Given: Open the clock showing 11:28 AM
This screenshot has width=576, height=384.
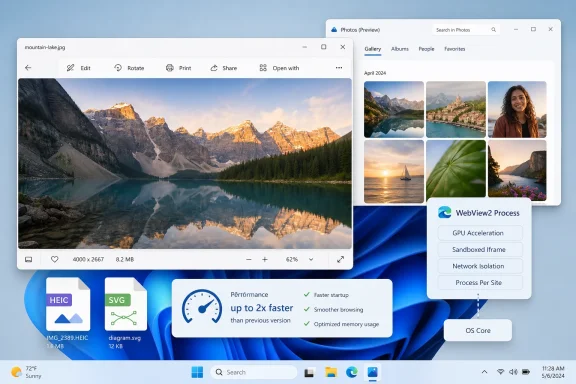Looking at the screenshot, I should (x=553, y=372).
